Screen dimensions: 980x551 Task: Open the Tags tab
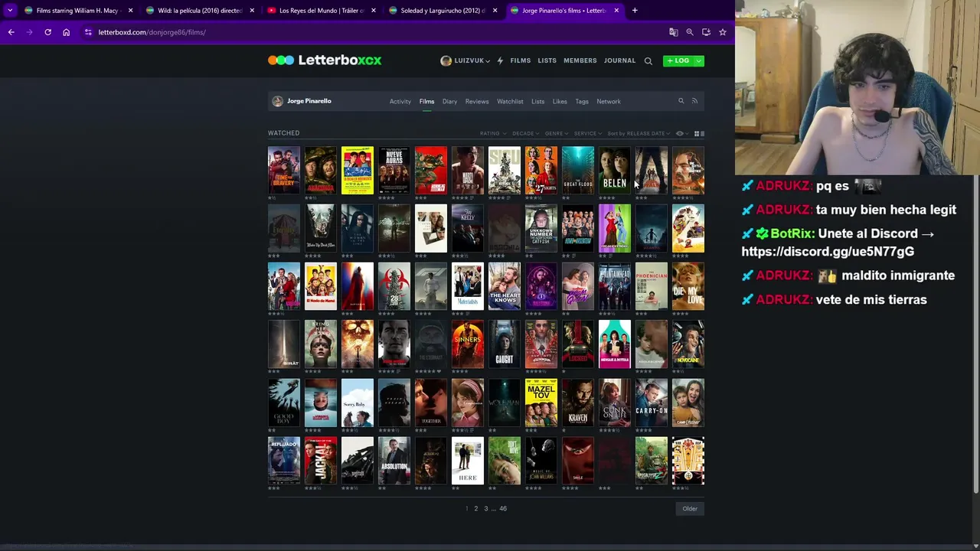coord(582,101)
